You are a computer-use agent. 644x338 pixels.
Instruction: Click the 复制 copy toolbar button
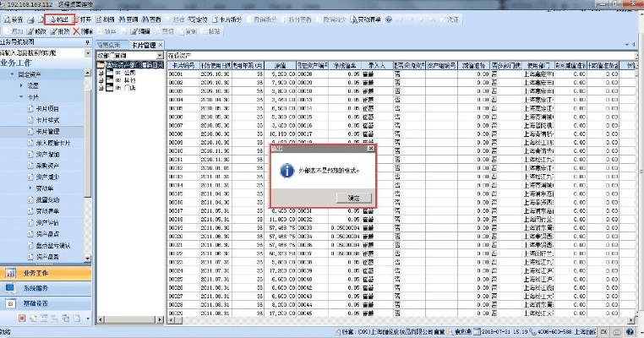tap(187, 31)
